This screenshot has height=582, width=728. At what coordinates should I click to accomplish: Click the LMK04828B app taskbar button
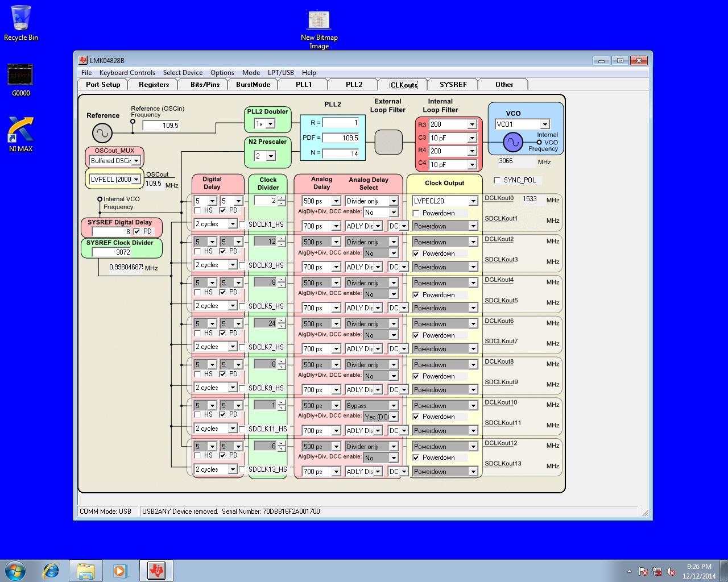coord(156,571)
